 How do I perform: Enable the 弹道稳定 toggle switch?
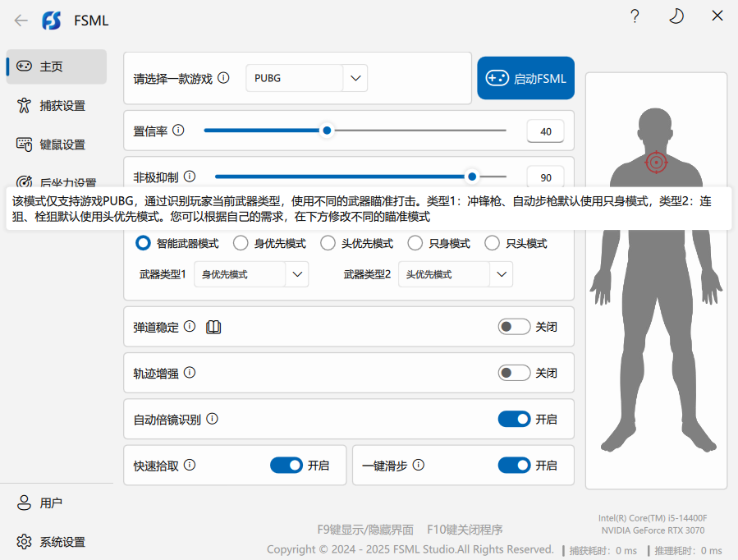514,327
